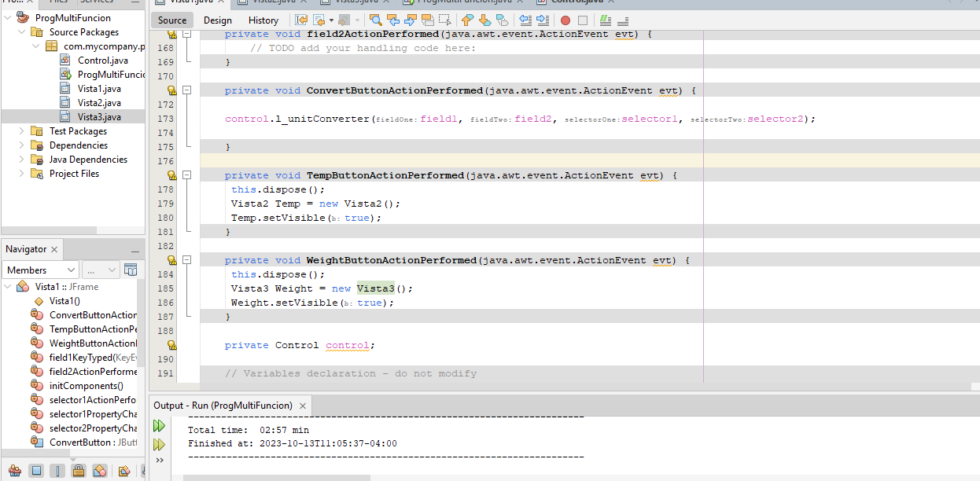Click Find Previous Occurrence arrow icon
The height and width of the screenshot is (481, 980).
point(393,20)
